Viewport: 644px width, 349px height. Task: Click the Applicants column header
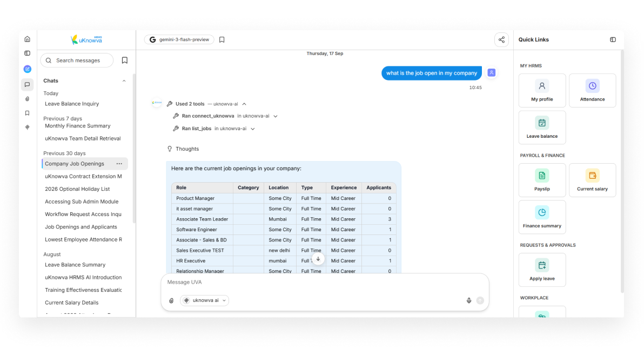pos(379,187)
